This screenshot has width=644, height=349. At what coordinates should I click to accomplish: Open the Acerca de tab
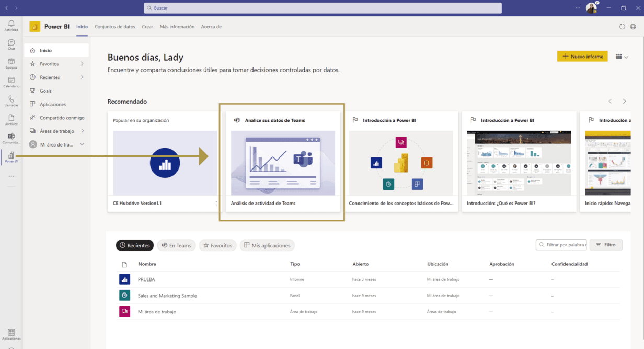coord(211,27)
